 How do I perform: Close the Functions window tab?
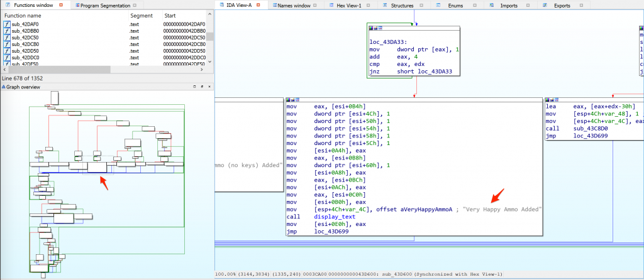[x=60, y=5]
